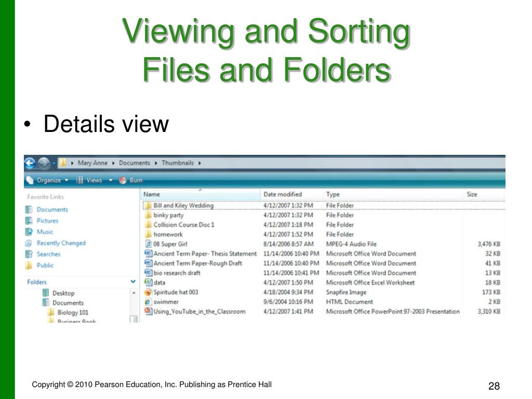Image resolution: width=532 pixels, height=399 pixels.
Task: Select Ancient Term Paper-Rough Draft file name
Action: pyautogui.click(x=198, y=263)
